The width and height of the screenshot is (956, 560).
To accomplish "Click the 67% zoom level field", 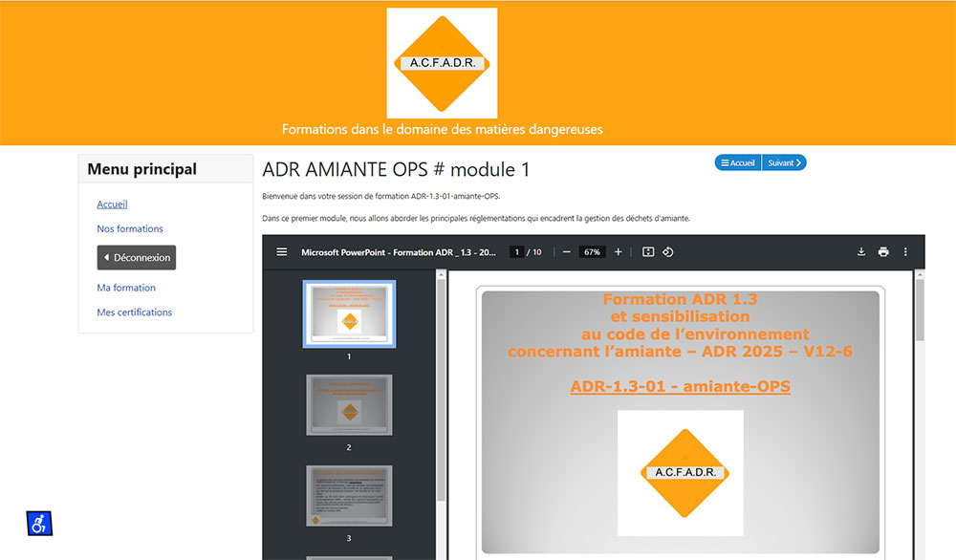I will point(592,251).
